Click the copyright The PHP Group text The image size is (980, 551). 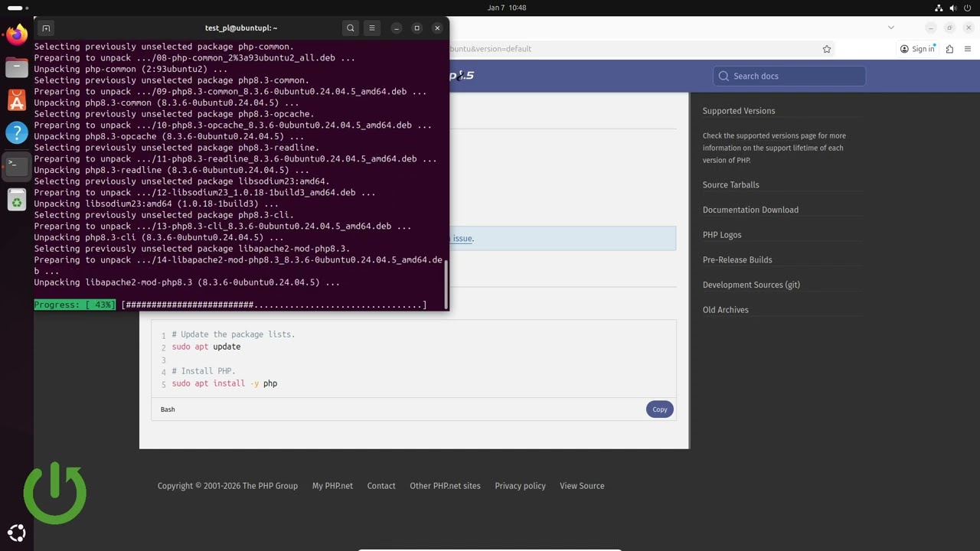coord(227,486)
